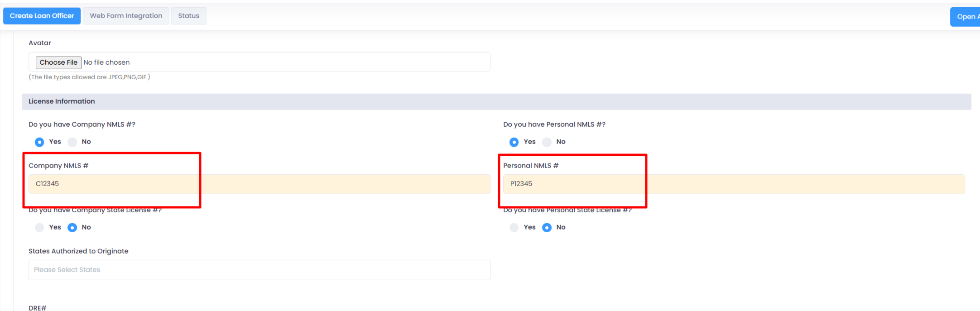Select No for Company NMLS # question
This screenshot has width=980, height=311.
pos(72,142)
